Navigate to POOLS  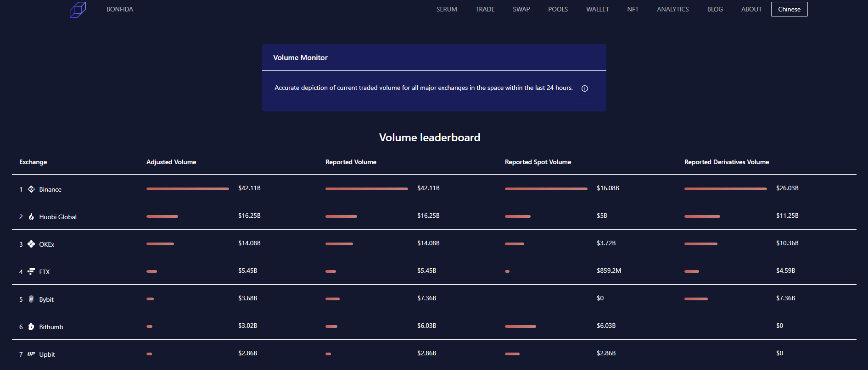[558, 9]
